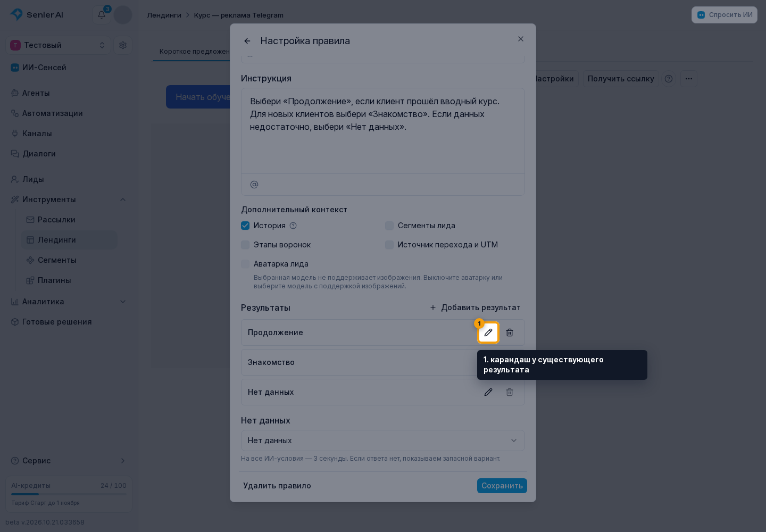Viewport: 766px width, 532px height.
Task: Go to Диалоги in the sidebar
Action: [x=69, y=154]
